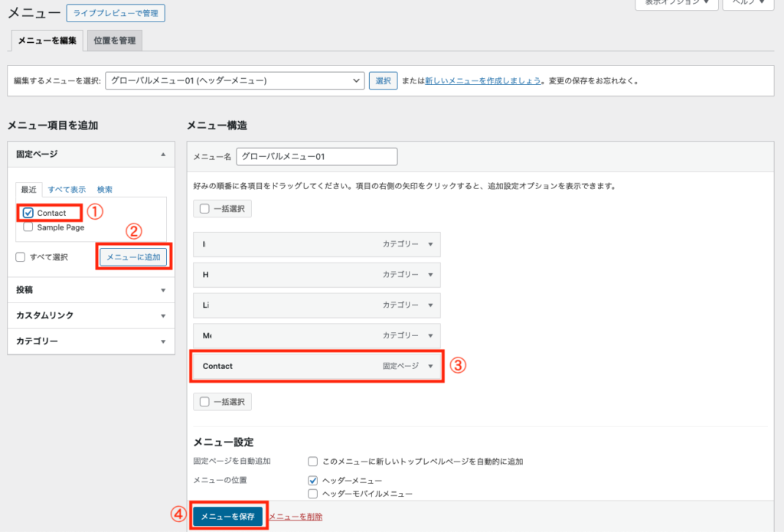Click the ライブプレビューで管理 button
The height and width of the screenshot is (532, 784).
(116, 14)
